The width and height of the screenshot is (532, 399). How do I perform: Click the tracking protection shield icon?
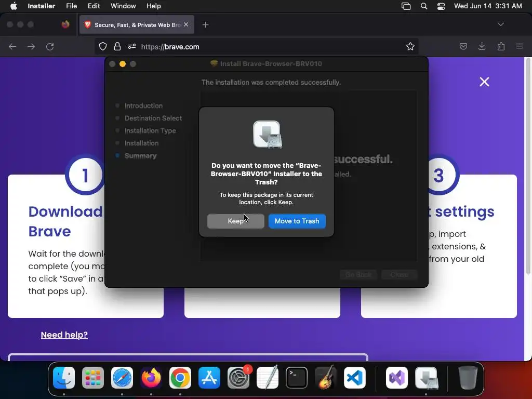coord(103,46)
